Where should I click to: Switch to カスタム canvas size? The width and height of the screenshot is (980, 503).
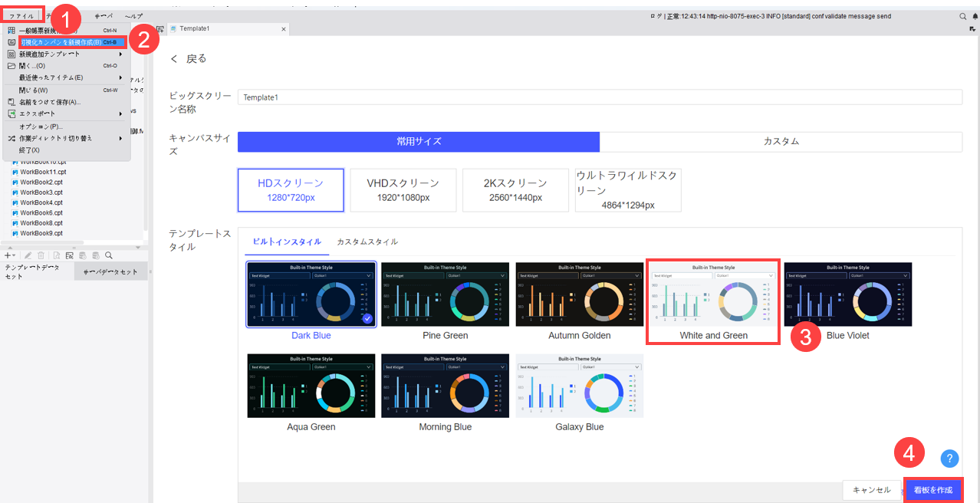(781, 142)
